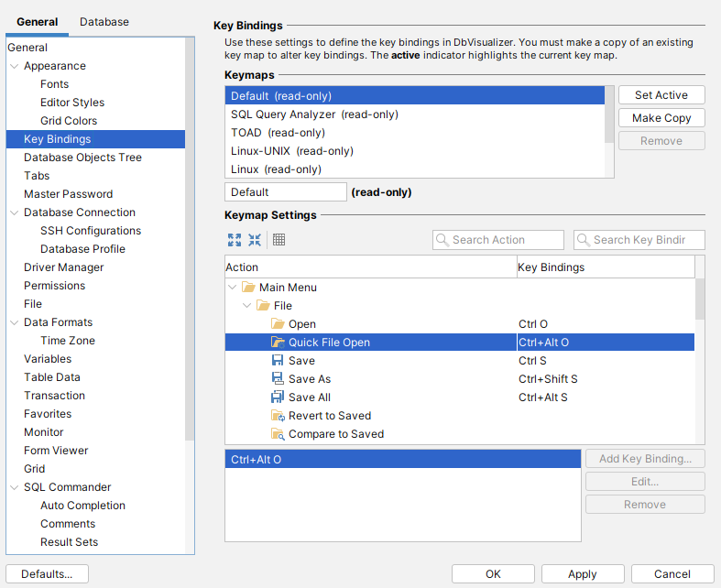Collapse the Appearance section in sidebar
Image resolution: width=721 pixels, height=588 pixels.
[x=14, y=66]
